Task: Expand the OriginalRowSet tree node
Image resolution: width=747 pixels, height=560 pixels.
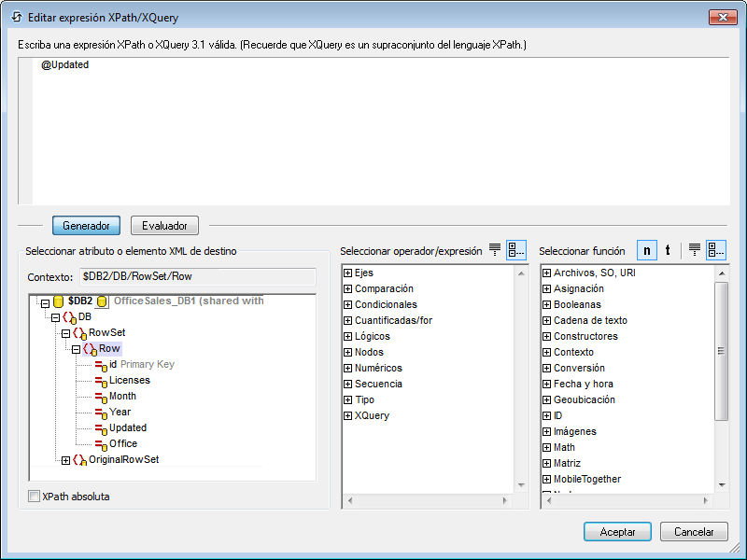Action: 65,460
